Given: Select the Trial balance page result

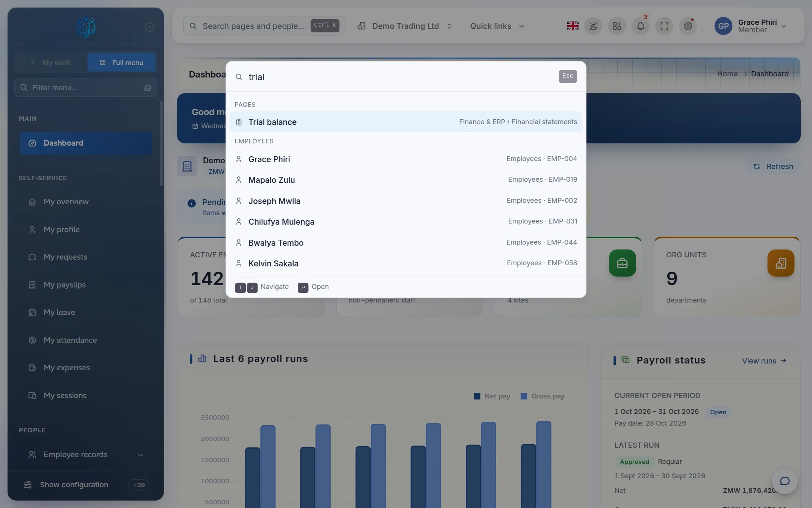Looking at the screenshot, I should pos(406,122).
